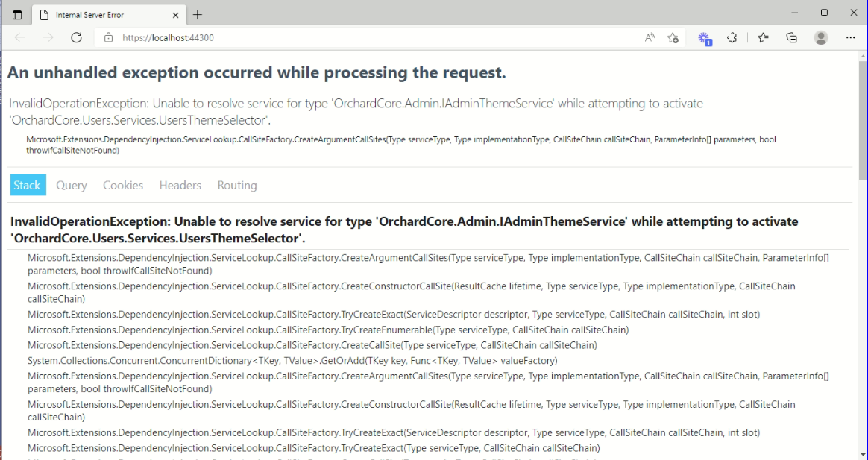Add this page to favorites
Screen dimensions: 868x460
(x=673, y=37)
